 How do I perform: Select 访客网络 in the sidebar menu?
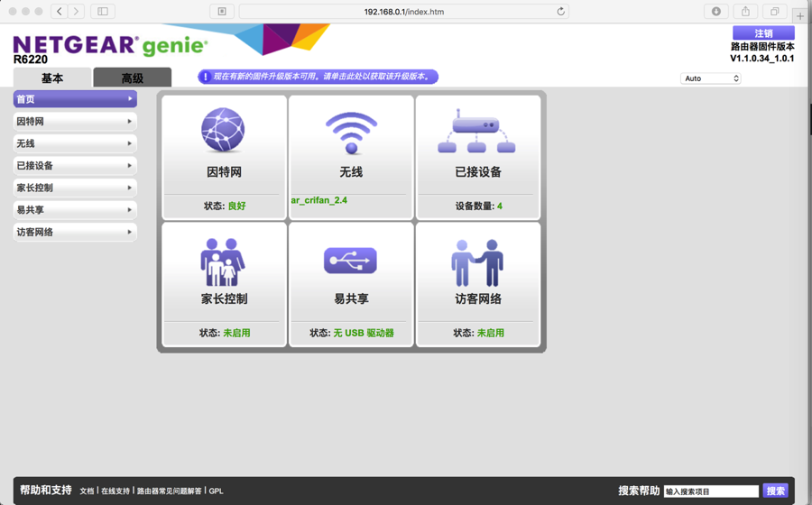click(x=75, y=232)
